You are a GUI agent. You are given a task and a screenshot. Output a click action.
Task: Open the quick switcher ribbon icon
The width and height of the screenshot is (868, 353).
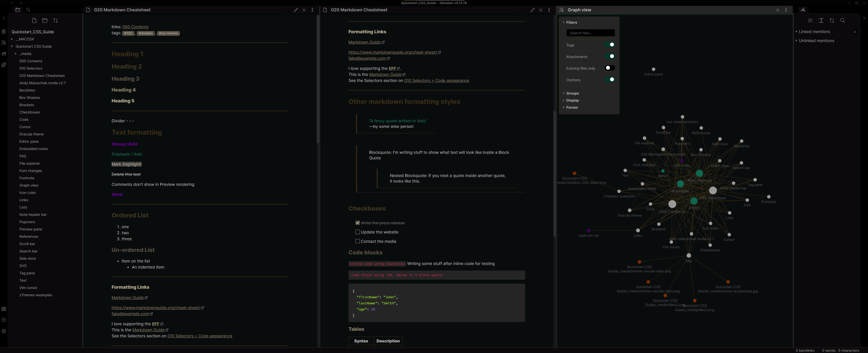(x=4, y=32)
